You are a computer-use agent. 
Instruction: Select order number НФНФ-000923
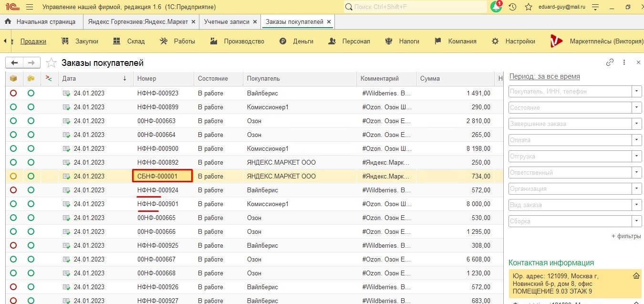point(158,93)
